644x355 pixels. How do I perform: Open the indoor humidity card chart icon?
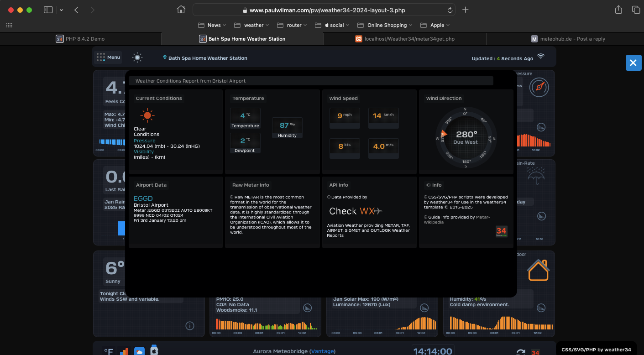541,308
